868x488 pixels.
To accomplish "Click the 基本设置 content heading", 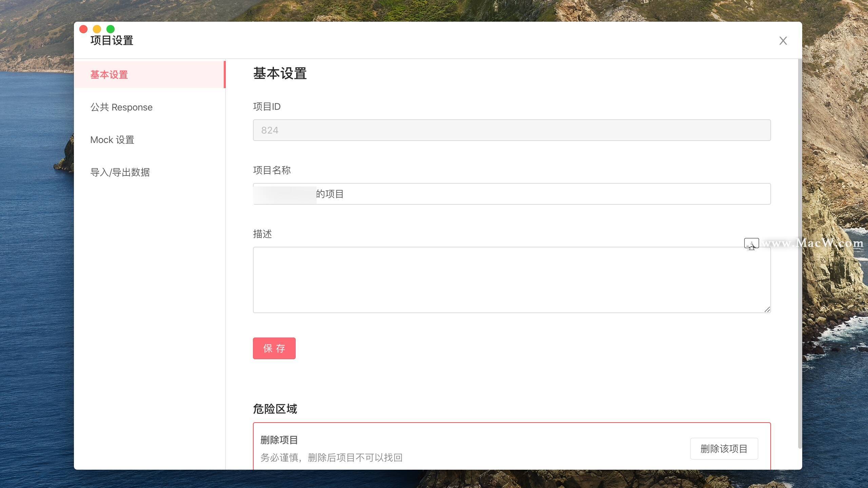I will [x=280, y=73].
